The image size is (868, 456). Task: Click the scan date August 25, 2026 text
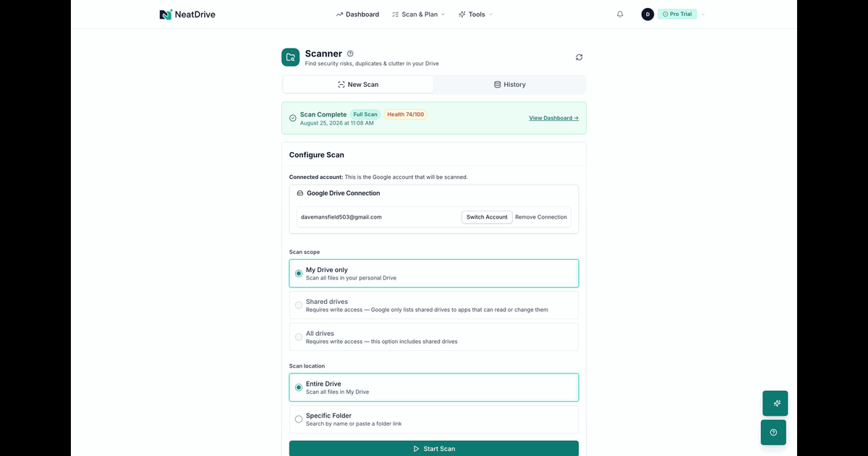click(337, 123)
